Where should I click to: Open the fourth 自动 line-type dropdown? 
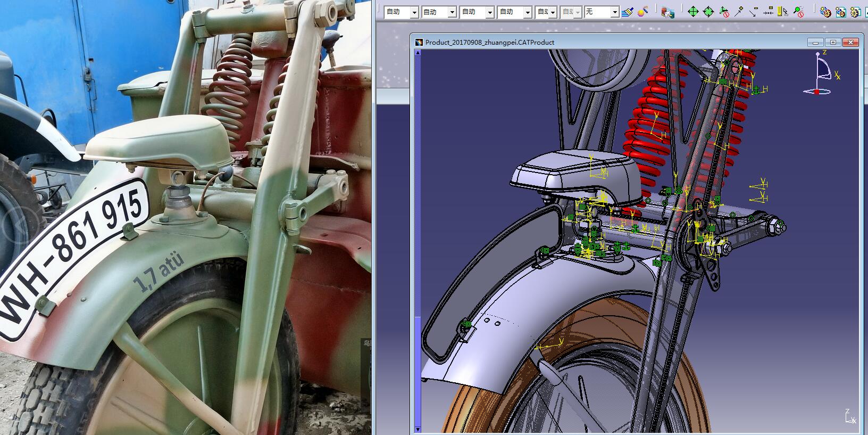point(514,12)
